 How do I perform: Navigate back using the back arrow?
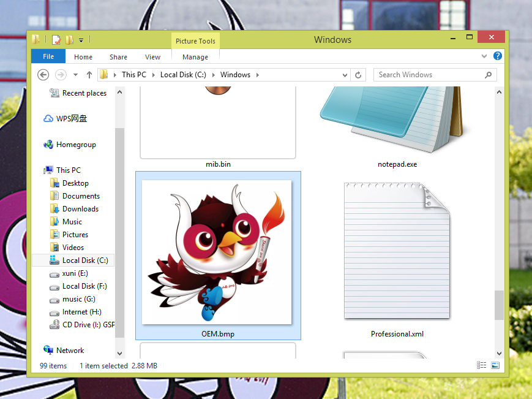(x=43, y=74)
